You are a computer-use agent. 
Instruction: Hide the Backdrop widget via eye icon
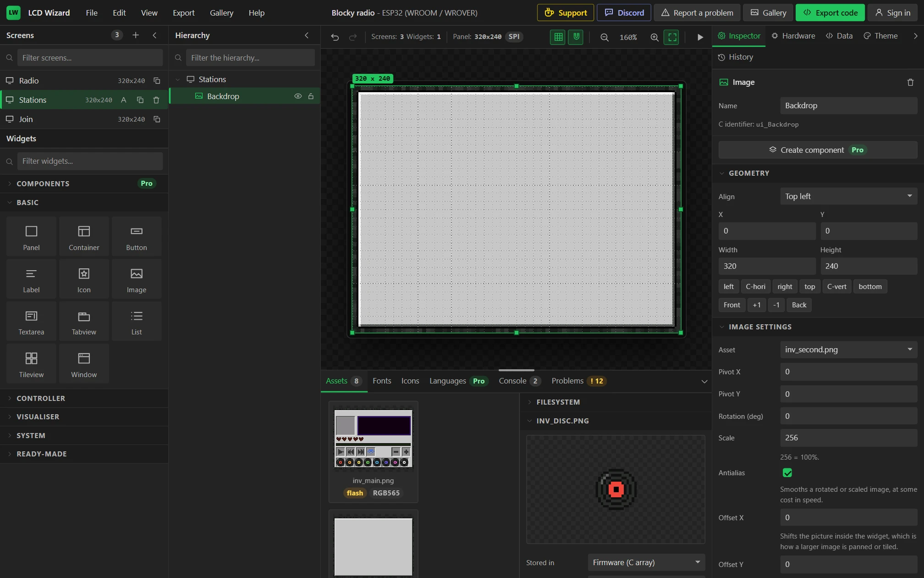tap(298, 96)
